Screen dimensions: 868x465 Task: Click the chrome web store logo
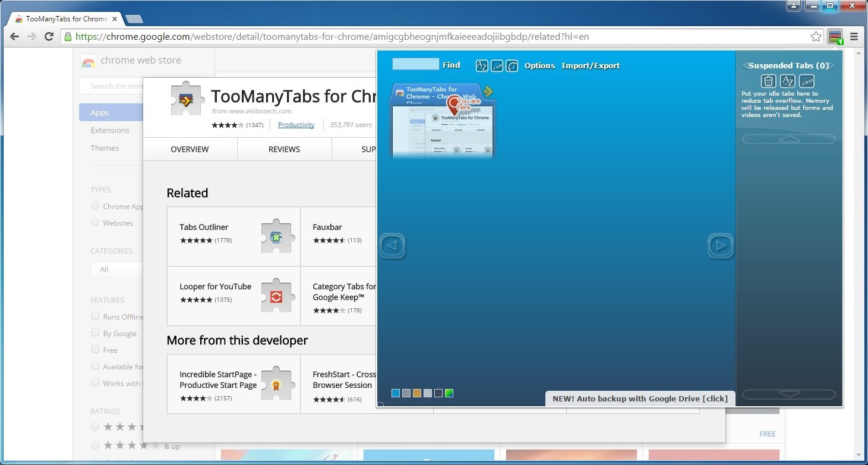(x=88, y=61)
